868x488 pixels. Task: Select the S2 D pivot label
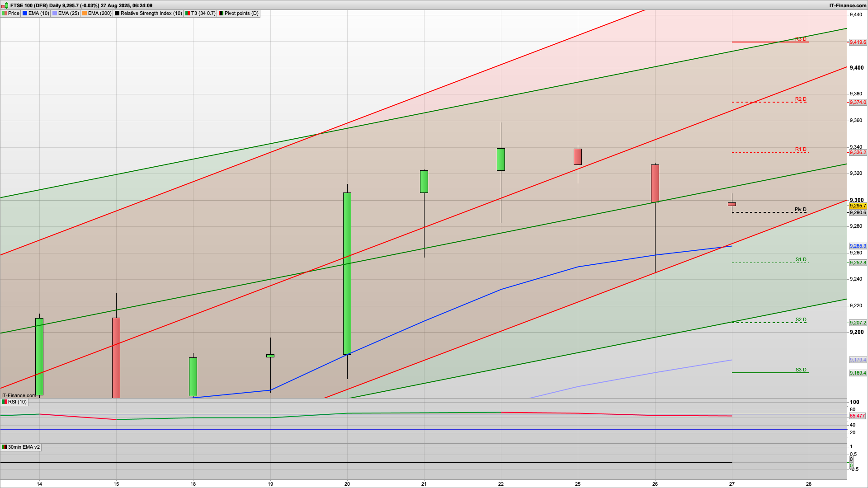point(801,319)
